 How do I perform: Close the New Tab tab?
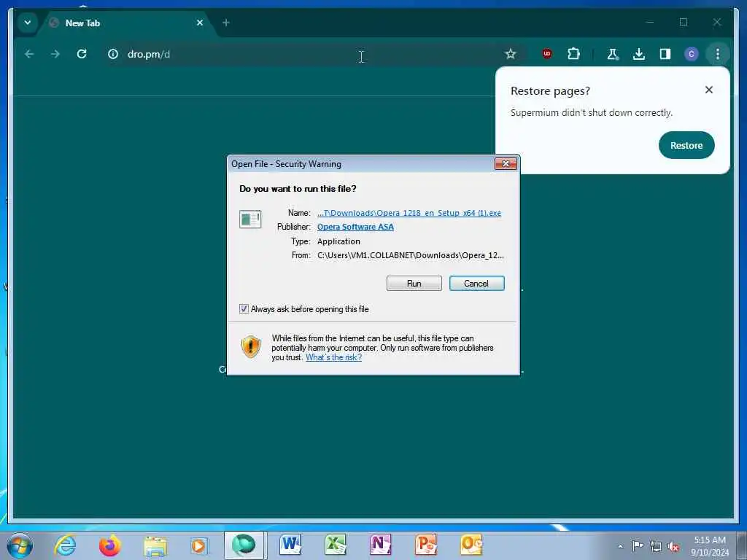[200, 23]
